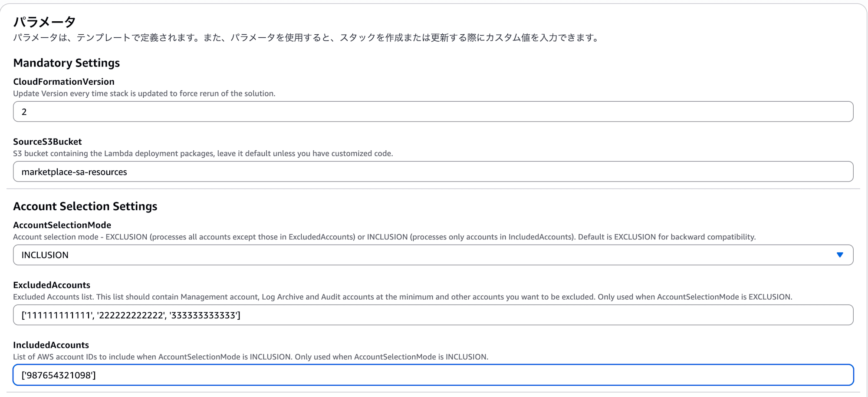Screen dimensions: 868x397
Task: Click the CloudFormationVersion parameter label
Action: [63, 82]
